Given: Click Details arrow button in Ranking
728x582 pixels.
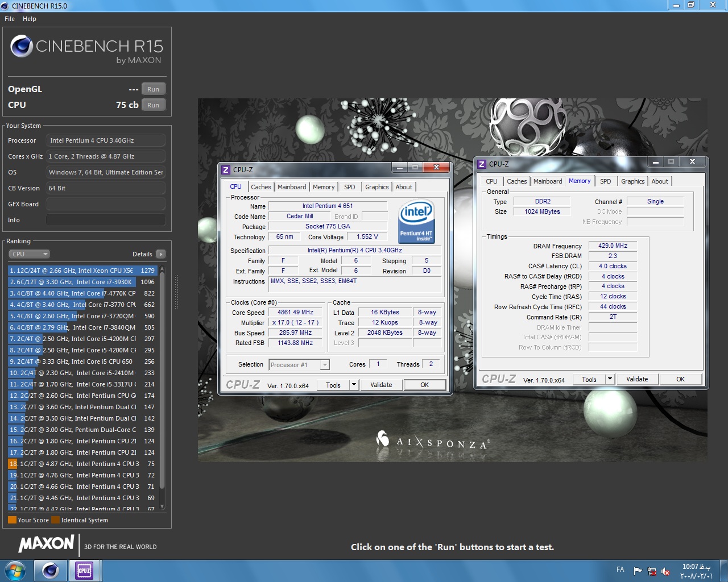Looking at the screenshot, I should pyautogui.click(x=161, y=254).
